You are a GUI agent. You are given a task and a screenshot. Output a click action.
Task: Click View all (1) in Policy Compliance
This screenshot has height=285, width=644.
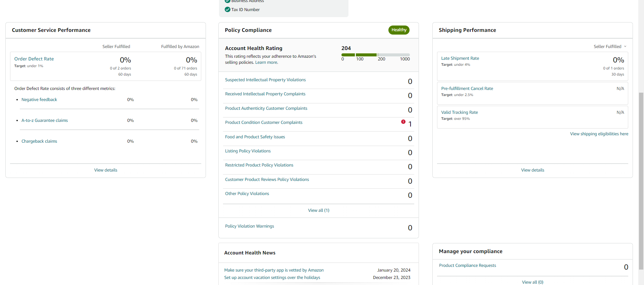319,210
